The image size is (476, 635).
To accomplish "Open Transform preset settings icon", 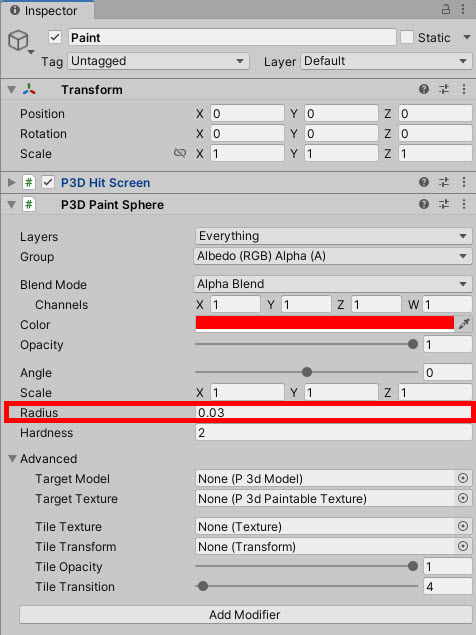I will [x=444, y=89].
